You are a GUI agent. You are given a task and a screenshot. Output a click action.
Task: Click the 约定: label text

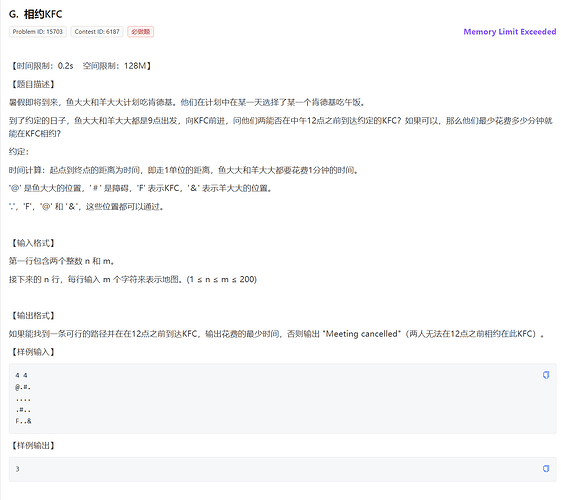[19, 152]
